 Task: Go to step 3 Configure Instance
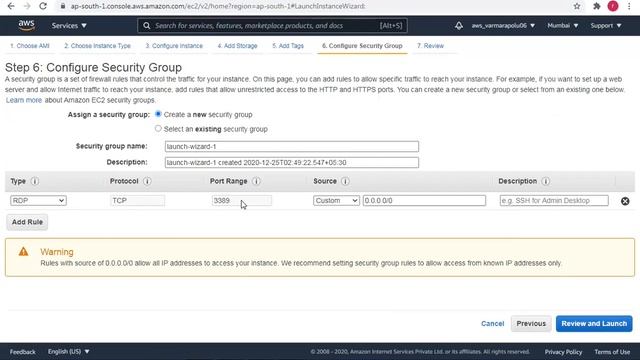coord(174,46)
